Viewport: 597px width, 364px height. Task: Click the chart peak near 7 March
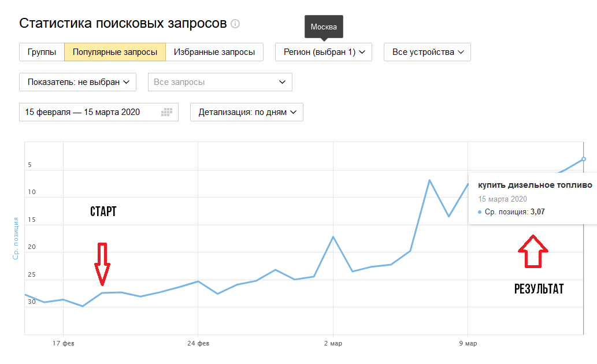[x=429, y=180]
